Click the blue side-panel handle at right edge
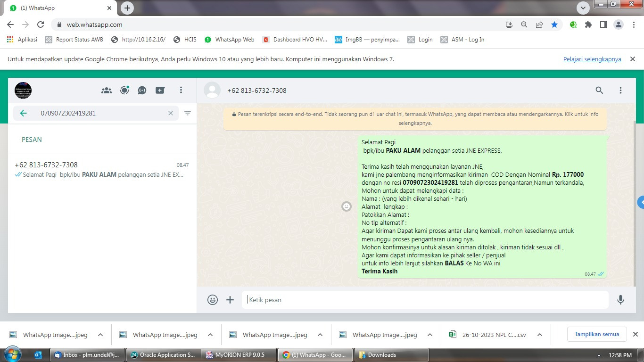 [641, 202]
